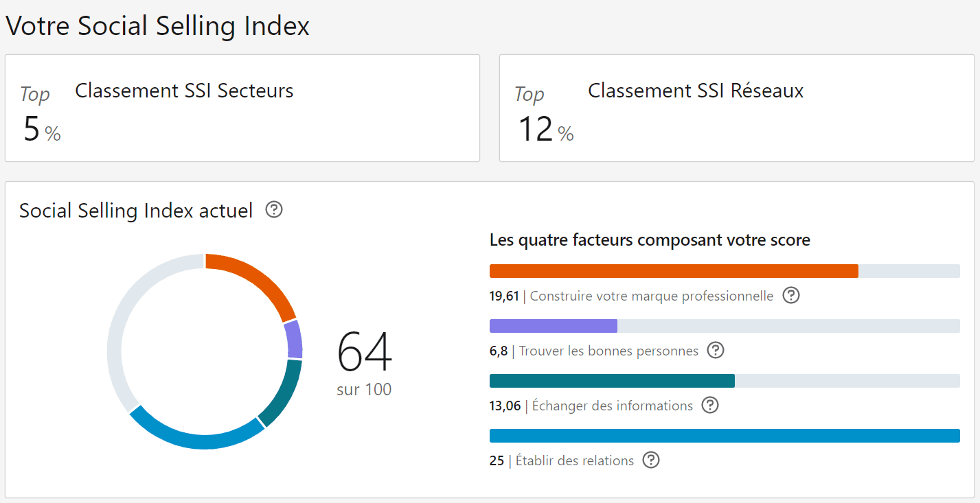Click the score value 25
980x503 pixels.
[x=497, y=461]
